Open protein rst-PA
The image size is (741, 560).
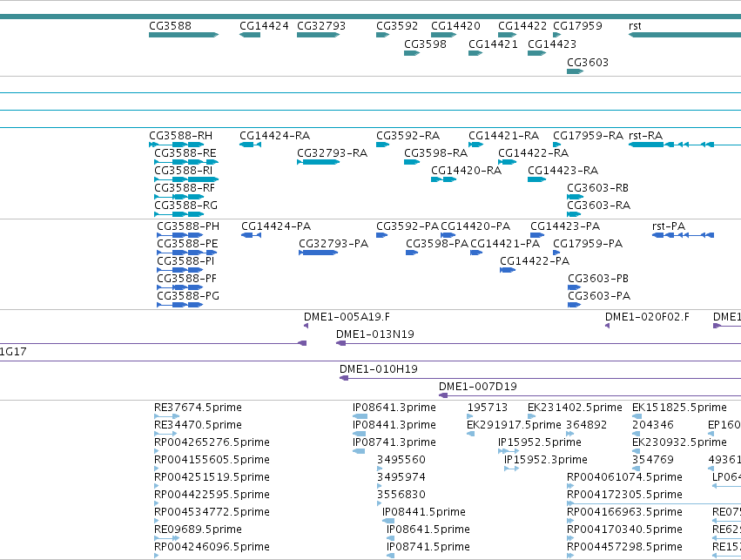(x=669, y=226)
